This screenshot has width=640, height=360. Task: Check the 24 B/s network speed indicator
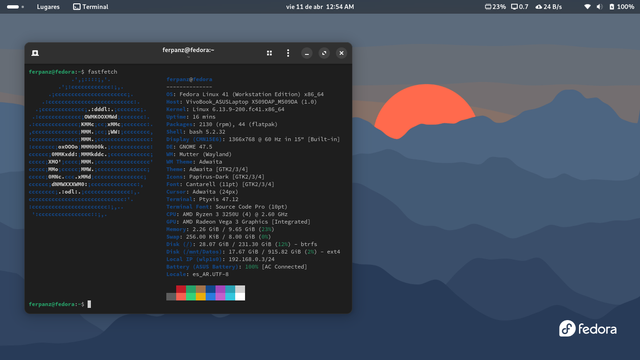click(549, 7)
